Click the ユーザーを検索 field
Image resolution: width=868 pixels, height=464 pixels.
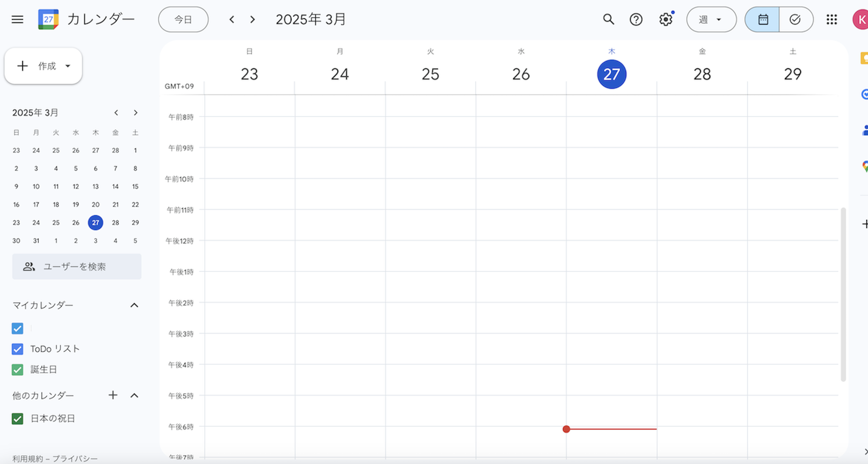77,267
